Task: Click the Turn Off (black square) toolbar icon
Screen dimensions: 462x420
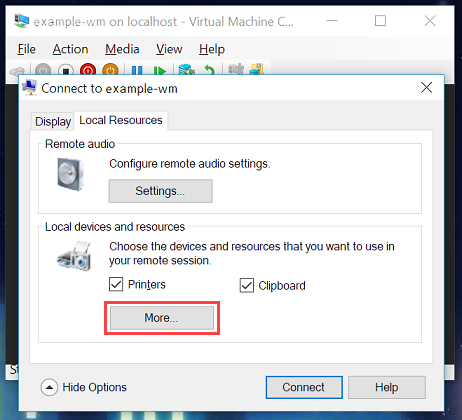Action: (x=66, y=70)
